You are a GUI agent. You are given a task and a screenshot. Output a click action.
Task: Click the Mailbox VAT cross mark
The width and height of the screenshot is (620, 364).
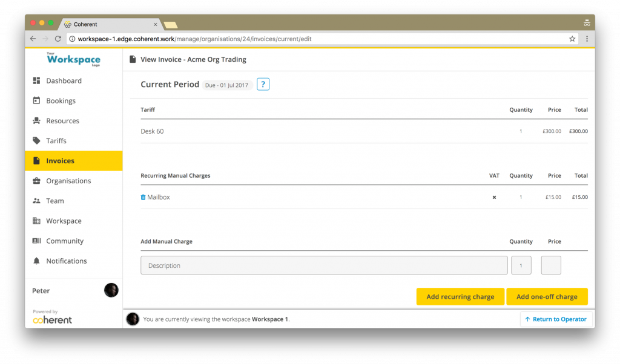tap(494, 197)
